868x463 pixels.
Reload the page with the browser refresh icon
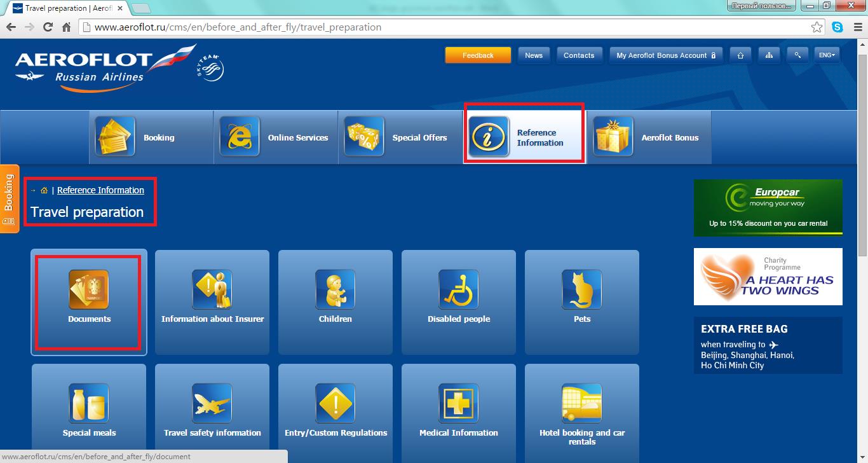(48, 27)
